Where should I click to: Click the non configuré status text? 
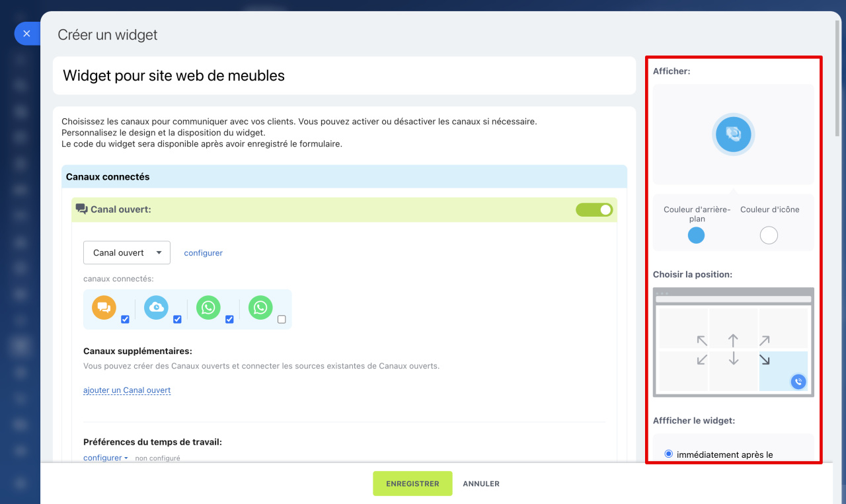click(157, 458)
